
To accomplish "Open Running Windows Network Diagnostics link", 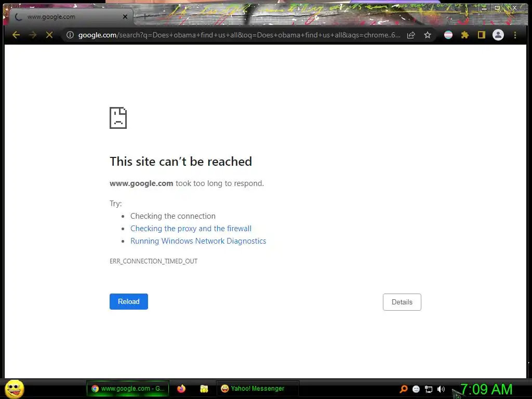I will click(198, 241).
